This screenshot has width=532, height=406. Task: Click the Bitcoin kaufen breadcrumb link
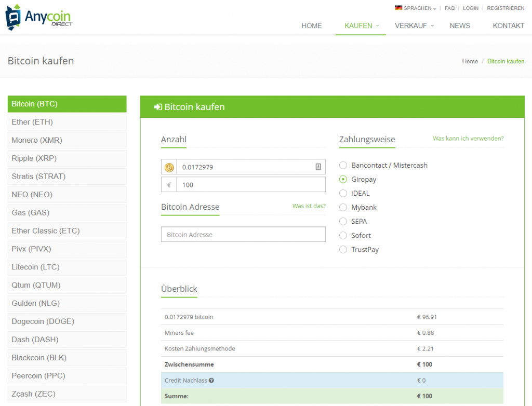tap(506, 61)
